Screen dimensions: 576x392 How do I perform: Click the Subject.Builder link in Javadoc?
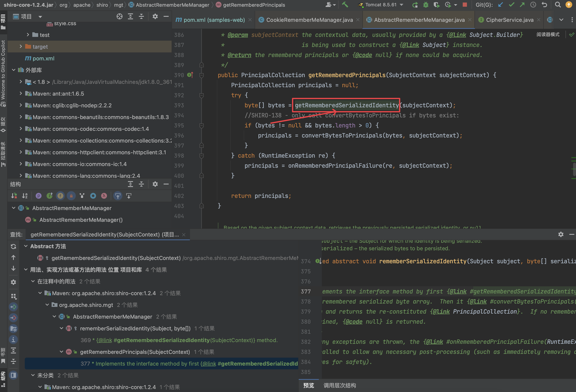click(494, 35)
